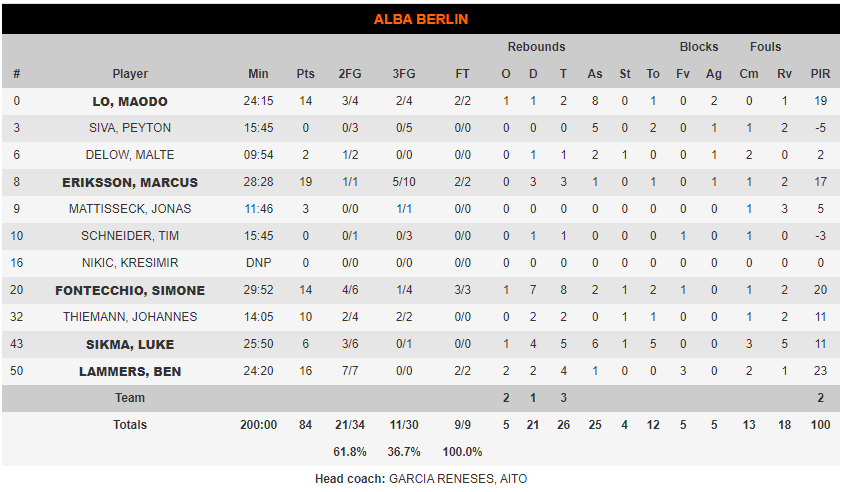Select the Totals row label
Image resolution: width=842 pixels, height=492 pixels.
coord(130,425)
